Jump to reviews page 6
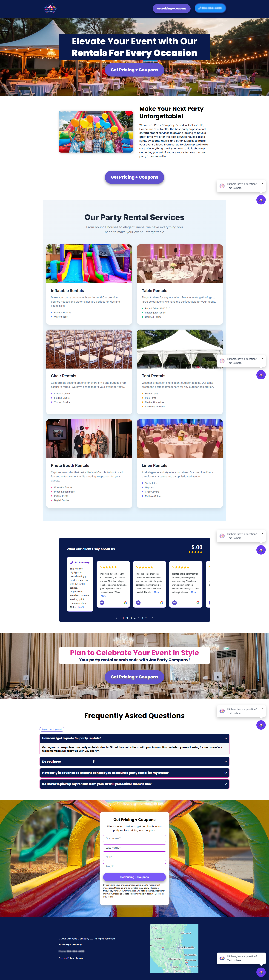The image size is (269, 980). click(142, 618)
